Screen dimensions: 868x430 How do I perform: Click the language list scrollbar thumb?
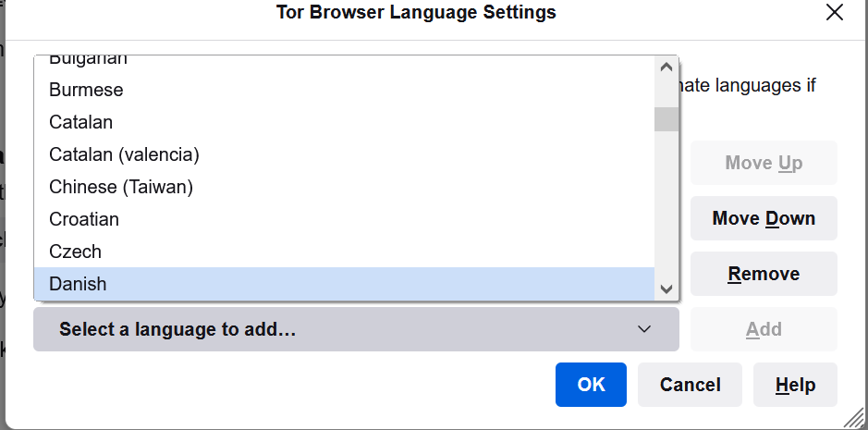[x=666, y=119]
